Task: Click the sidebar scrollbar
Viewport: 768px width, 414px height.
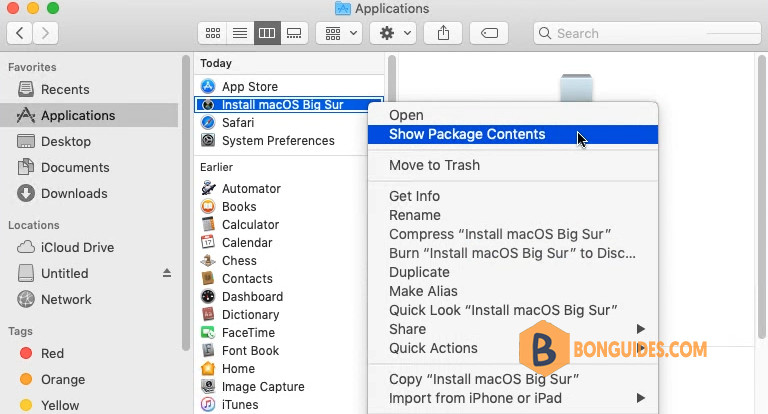Action: point(186,203)
